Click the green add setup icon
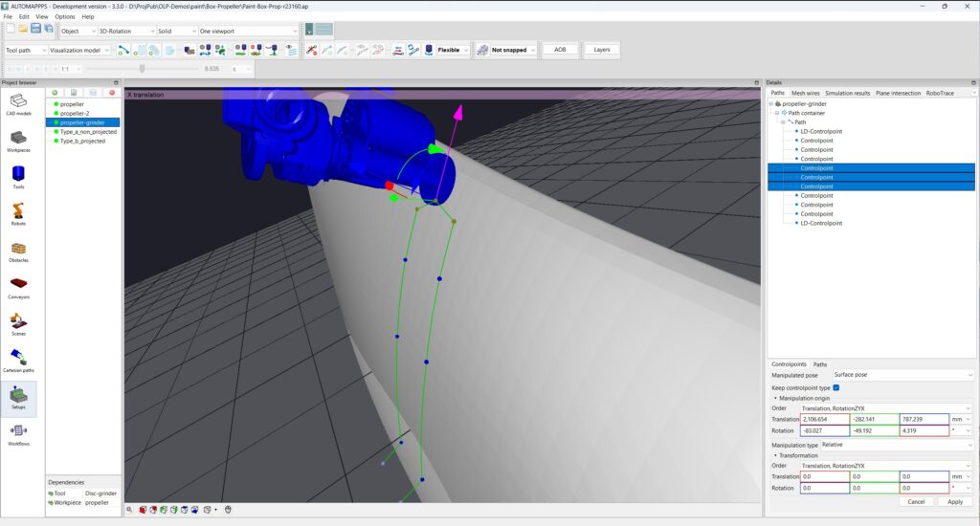Screen dimensions: 980x526 pyautogui.click(x=55, y=93)
